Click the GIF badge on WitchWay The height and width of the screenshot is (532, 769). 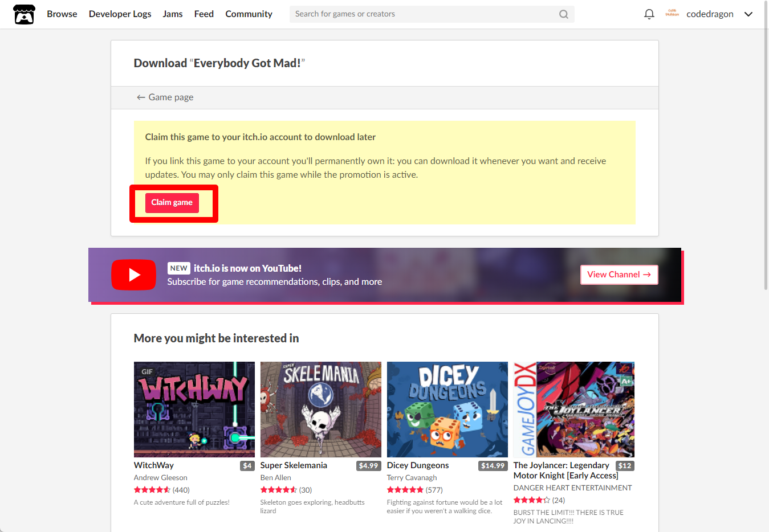click(147, 372)
